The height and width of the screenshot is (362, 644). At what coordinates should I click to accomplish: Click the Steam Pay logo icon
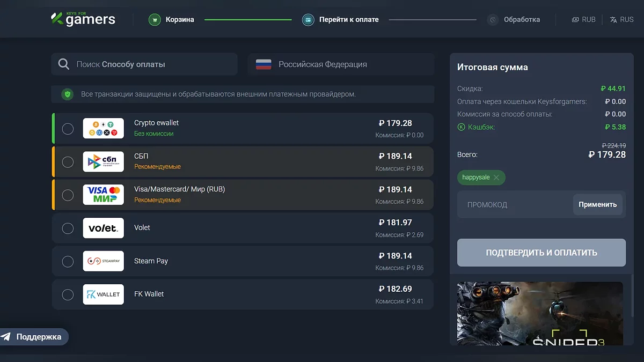103,261
